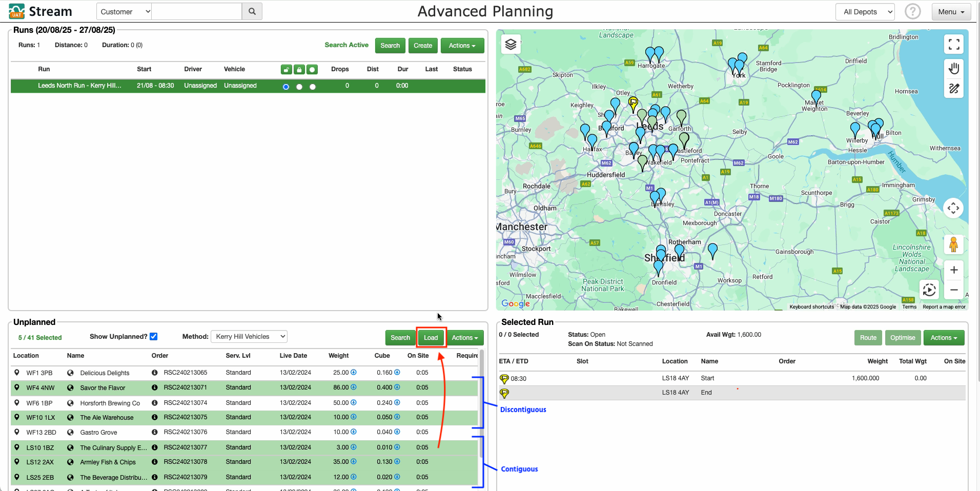Click the magnifier search icon button
Screen dimensions: 980x491
252,11
